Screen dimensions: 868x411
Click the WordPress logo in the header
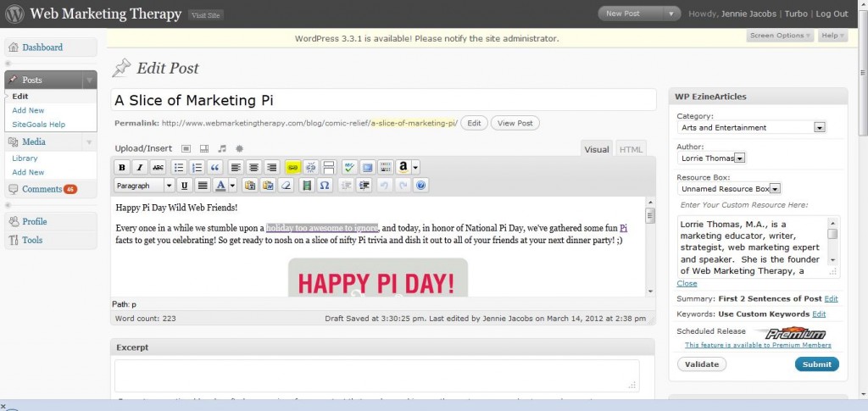tap(14, 14)
